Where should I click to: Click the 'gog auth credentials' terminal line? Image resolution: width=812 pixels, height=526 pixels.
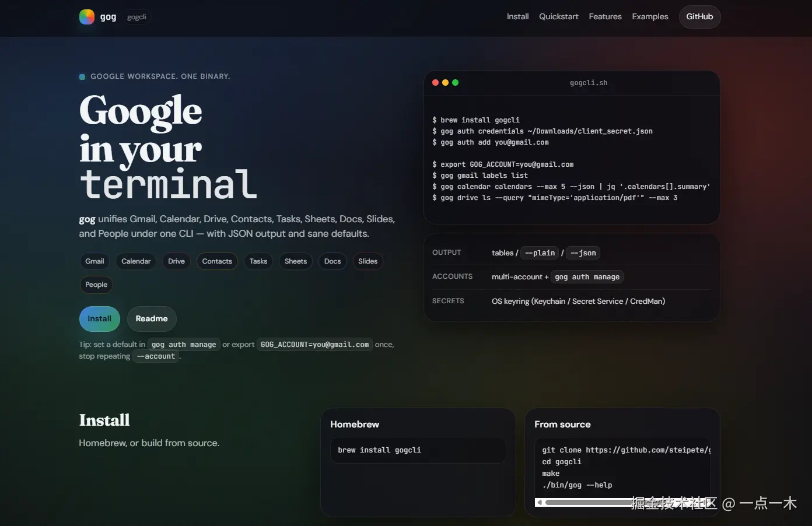(x=542, y=131)
